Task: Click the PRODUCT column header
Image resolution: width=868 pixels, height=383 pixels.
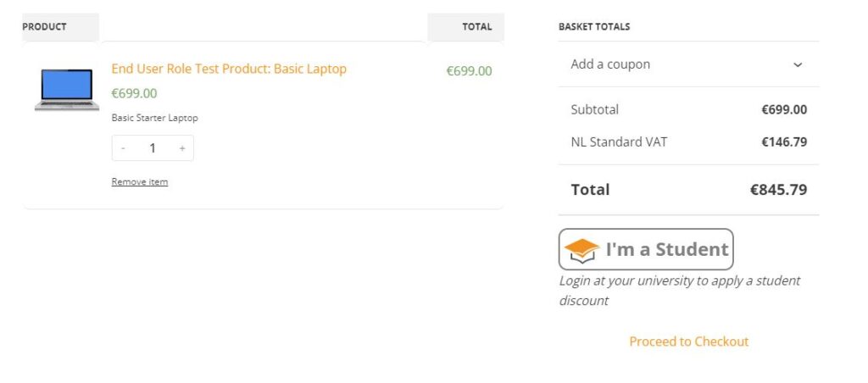Action: pyautogui.click(x=45, y=26)
